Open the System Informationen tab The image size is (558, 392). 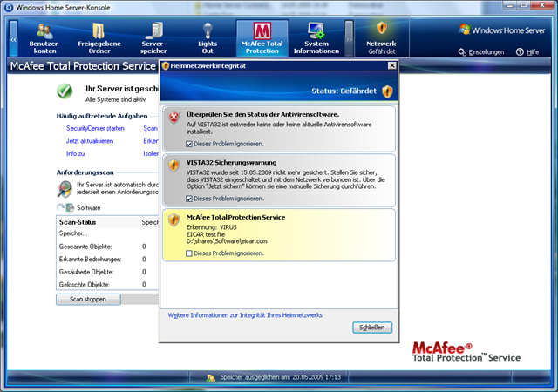(x=316, y=38)
